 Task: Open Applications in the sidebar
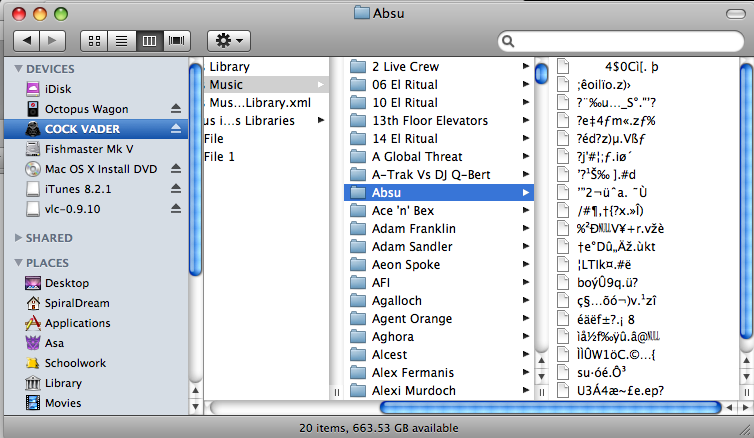pyautogui.click(x=95, y=323)
